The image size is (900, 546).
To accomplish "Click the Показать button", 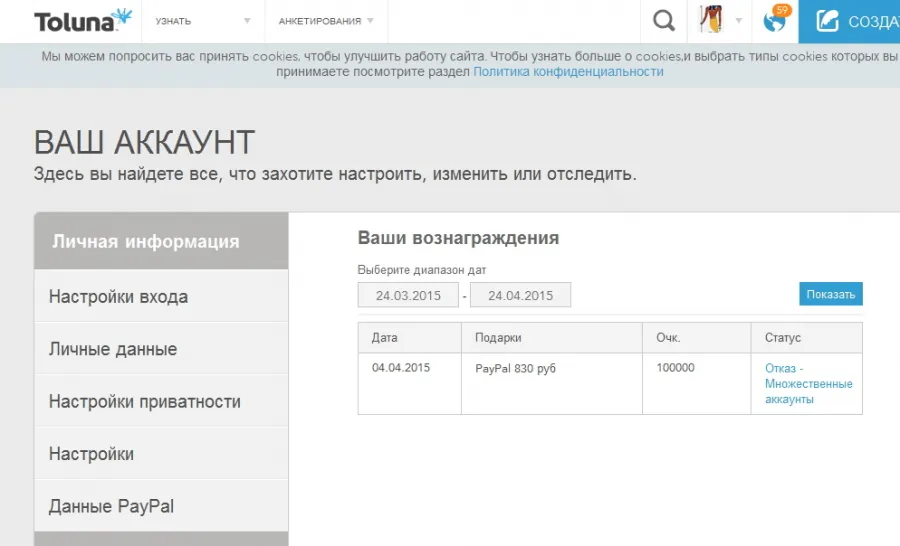I will 831,294.
